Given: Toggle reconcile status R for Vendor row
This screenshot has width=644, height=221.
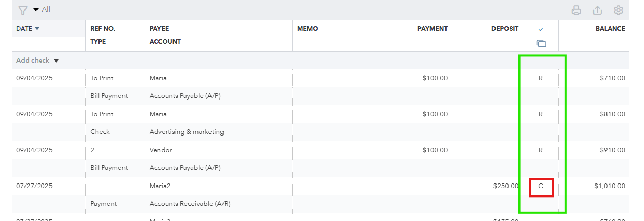Looking at the screenshot, I should tap(541, 150).
